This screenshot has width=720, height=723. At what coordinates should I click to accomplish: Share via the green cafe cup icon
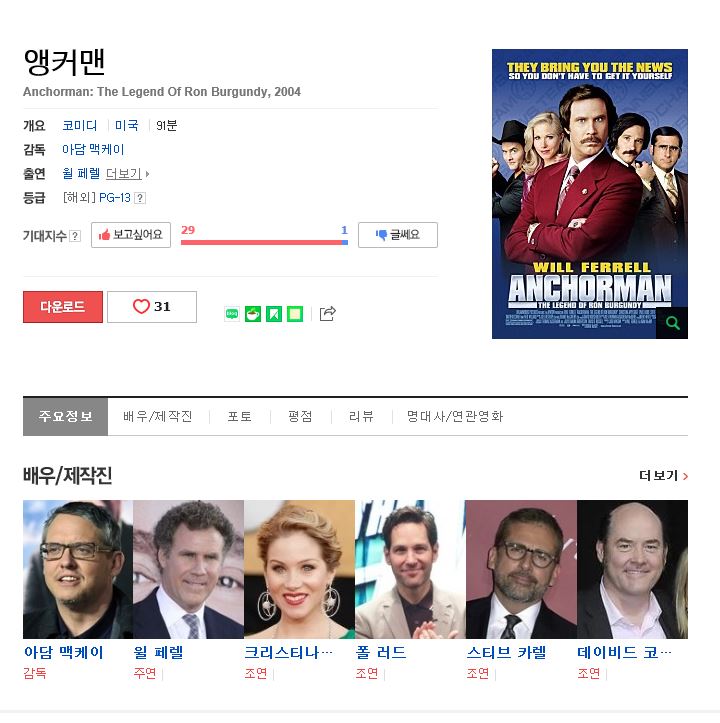[x=253, y=314]
